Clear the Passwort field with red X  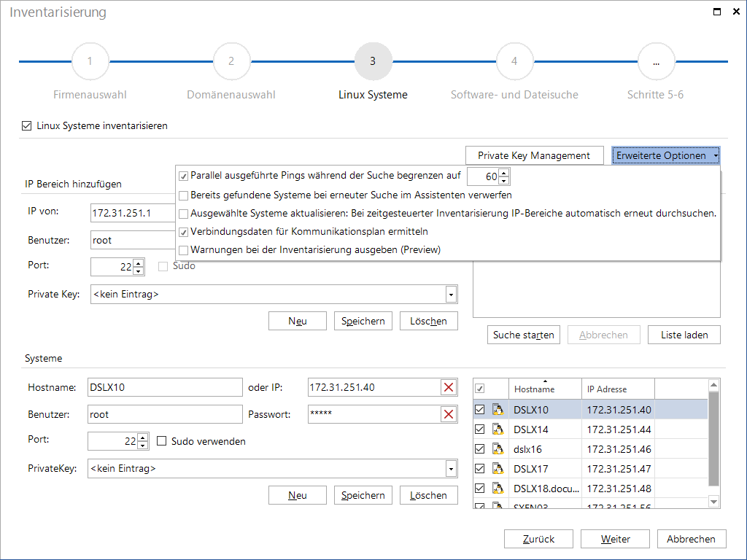[x=449, y=414]
